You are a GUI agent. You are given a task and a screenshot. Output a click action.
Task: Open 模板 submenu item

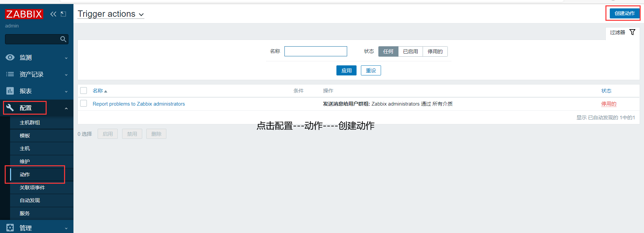42,136
